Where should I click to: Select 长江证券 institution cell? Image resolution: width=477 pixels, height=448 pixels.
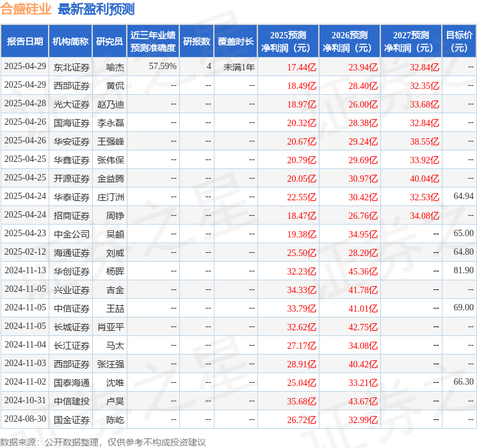coord(72,346)
